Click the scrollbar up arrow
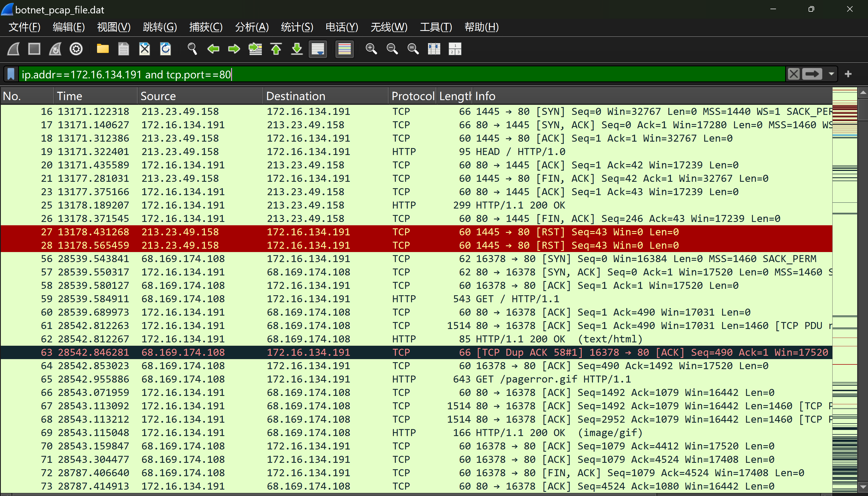Image resolution: width=868 pixels, height=496 pixels. coord(863,93)
